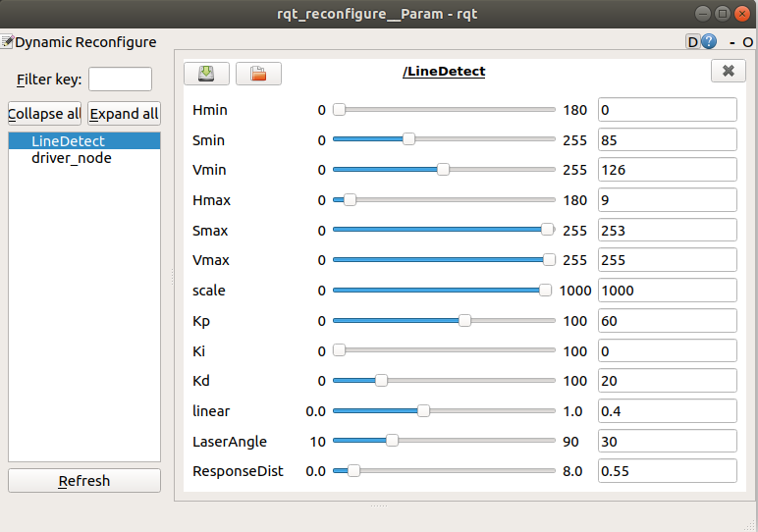
Task: Collapse all tree nodes
Action: [x=44, y=114]
